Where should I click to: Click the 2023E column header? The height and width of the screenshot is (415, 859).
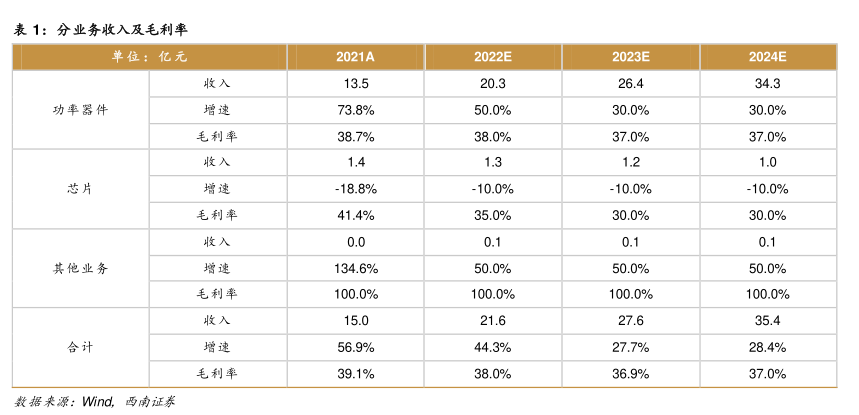631,57
